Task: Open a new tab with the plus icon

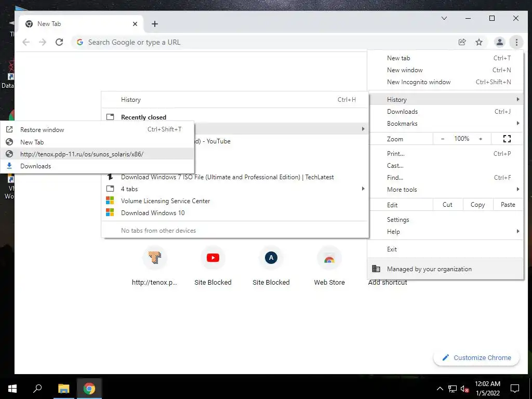Action: tap(155, 24)
